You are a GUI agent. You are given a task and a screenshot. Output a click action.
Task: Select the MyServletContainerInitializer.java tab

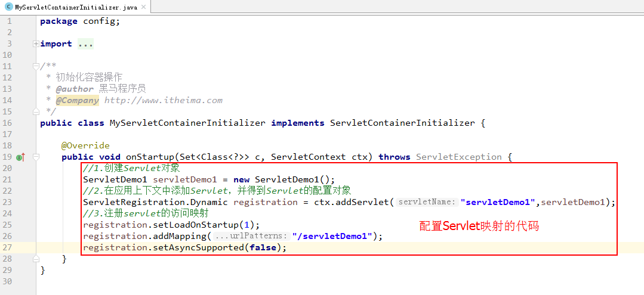pyautogui.click(x=75, y=7)
